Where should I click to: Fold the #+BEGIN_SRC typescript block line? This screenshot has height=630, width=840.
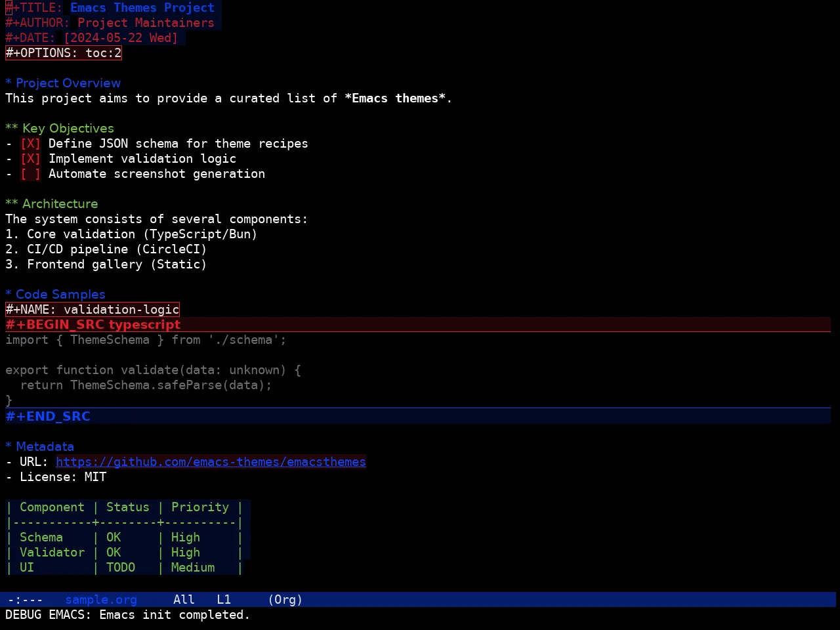click(x=418, y=325)
